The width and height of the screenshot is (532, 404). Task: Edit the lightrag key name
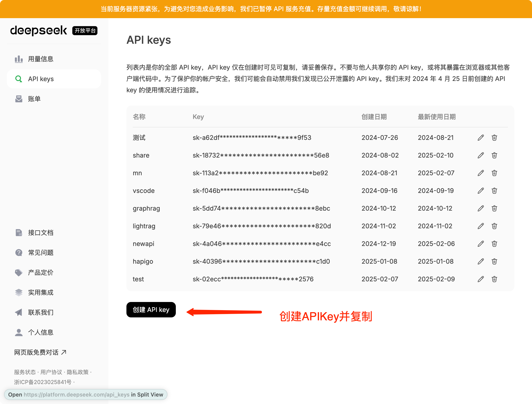pos(481,226)
